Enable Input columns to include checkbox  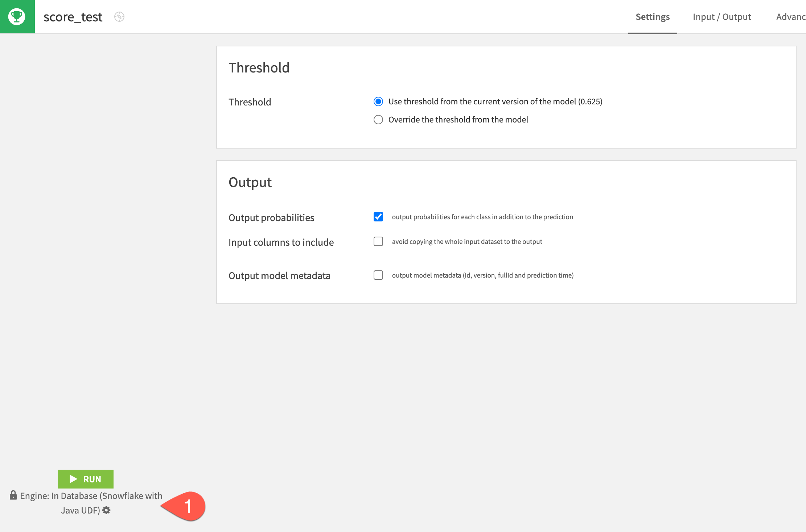click(x=378, y=241)
